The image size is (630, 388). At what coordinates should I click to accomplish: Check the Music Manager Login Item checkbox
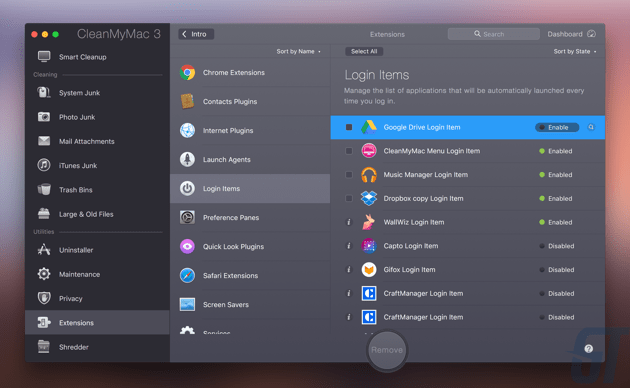coord(349,174)
